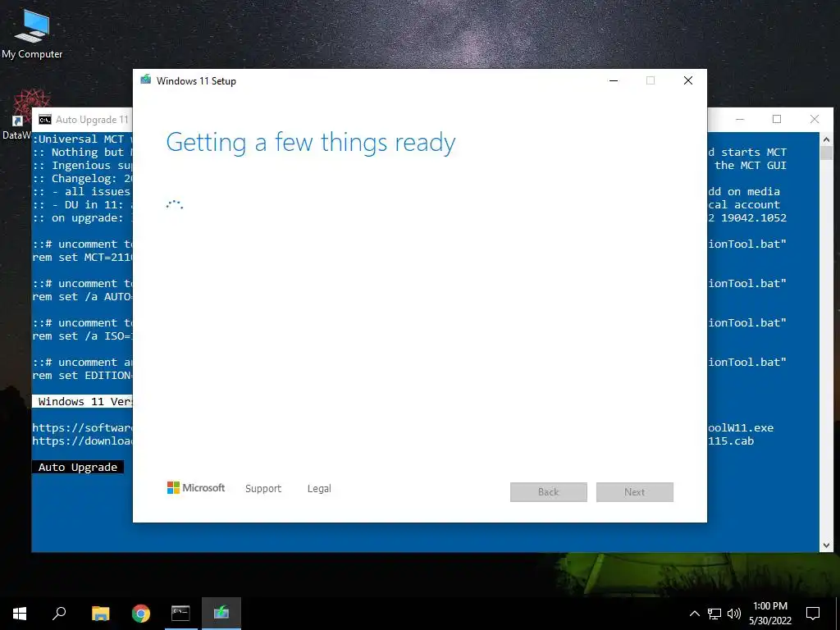Click the Auto Upgrade 11 console title icon
This screenshot has height=630, width=840.
[45, 120]
